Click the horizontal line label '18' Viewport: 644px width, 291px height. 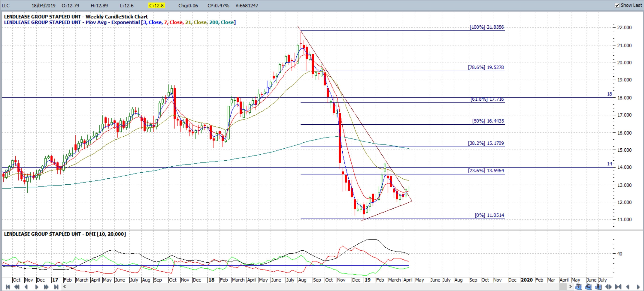pos(610,94)
